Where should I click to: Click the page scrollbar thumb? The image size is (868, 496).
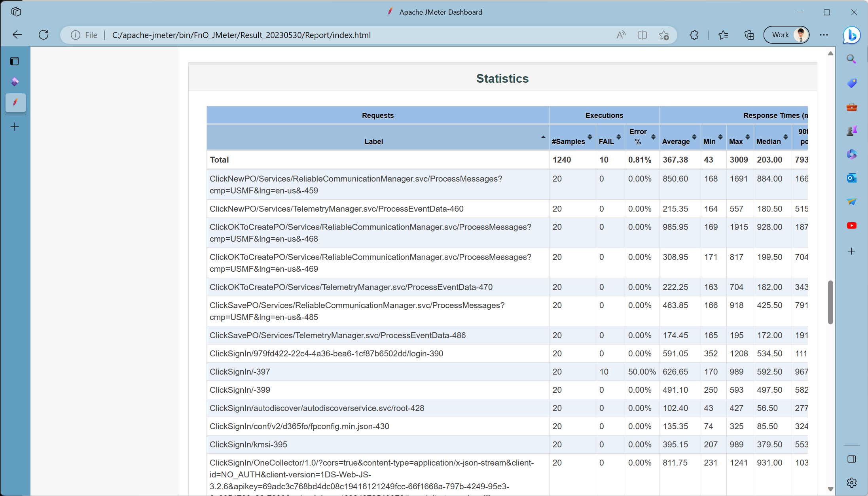tap(830, 302)
